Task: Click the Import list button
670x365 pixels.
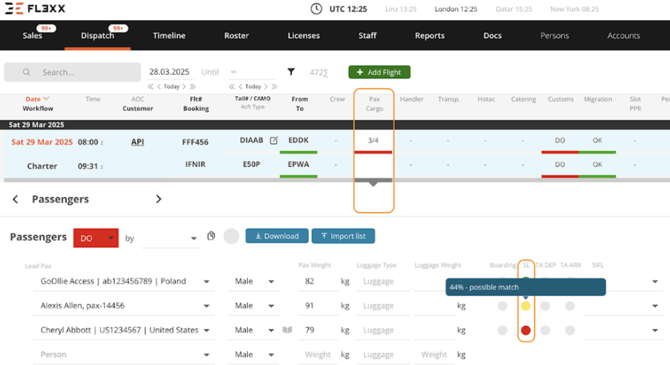Action: coord(344,236)
